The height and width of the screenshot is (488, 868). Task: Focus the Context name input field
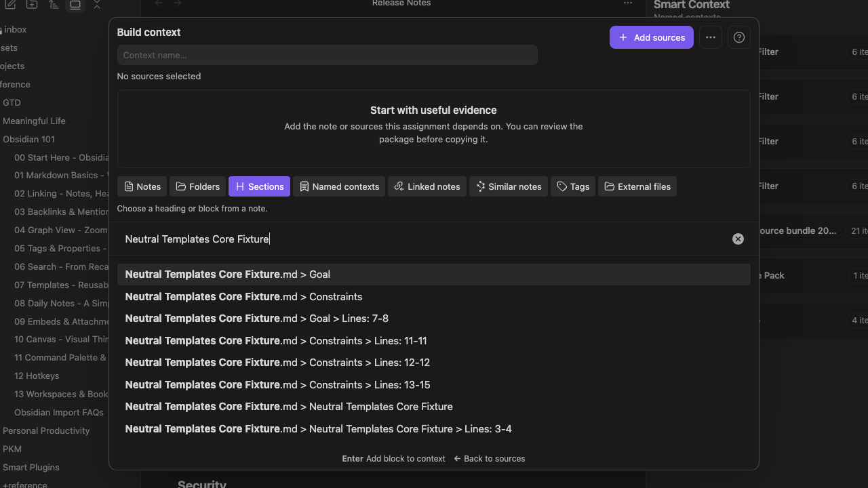click(328, 55)
